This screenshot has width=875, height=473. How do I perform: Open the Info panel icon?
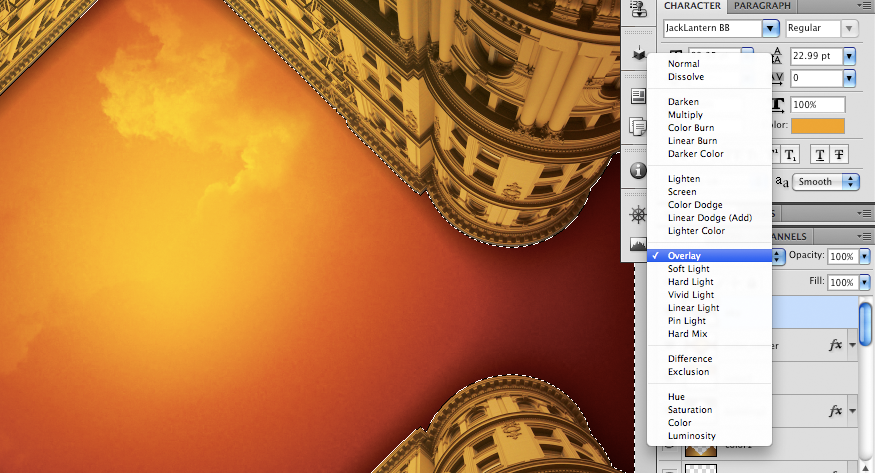(x=638, y=170)
